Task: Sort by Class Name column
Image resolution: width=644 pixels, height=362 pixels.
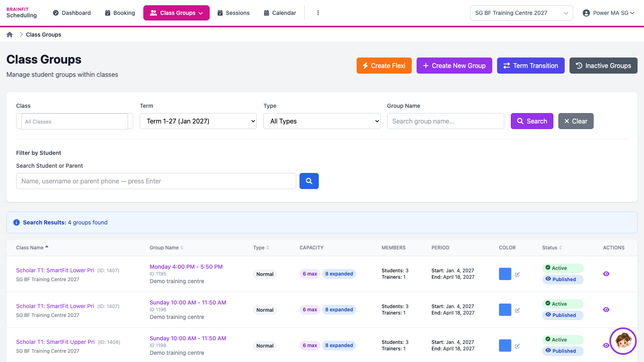Action: (x=32, y=248)
